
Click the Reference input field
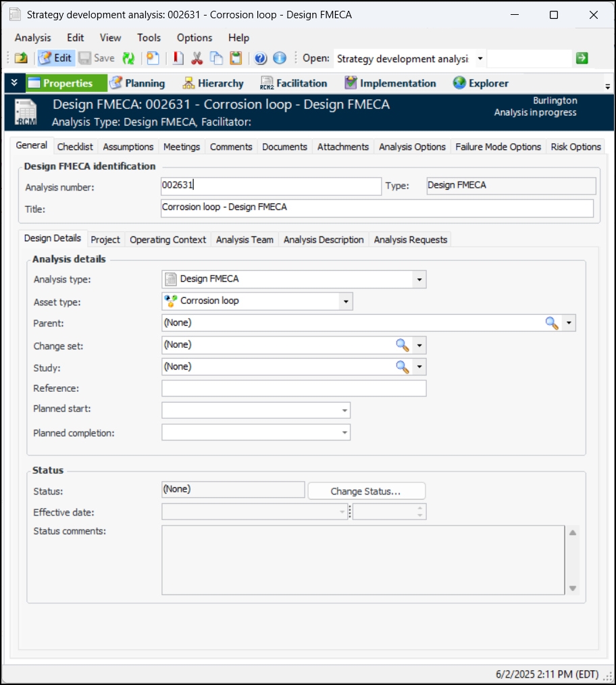click(x=294, y=388)
